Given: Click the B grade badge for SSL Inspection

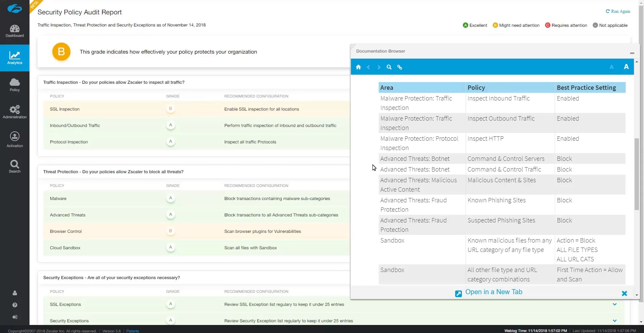Looking at the screenshot, I should pos(170,109).
